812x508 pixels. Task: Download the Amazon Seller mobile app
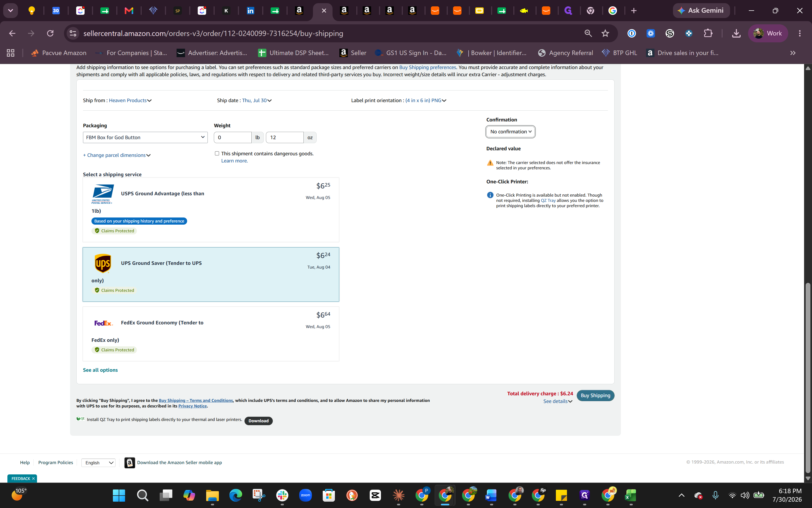173,463
